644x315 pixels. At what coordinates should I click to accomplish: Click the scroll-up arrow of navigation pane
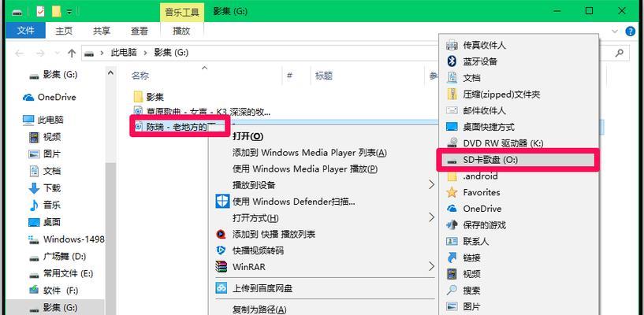110,73
